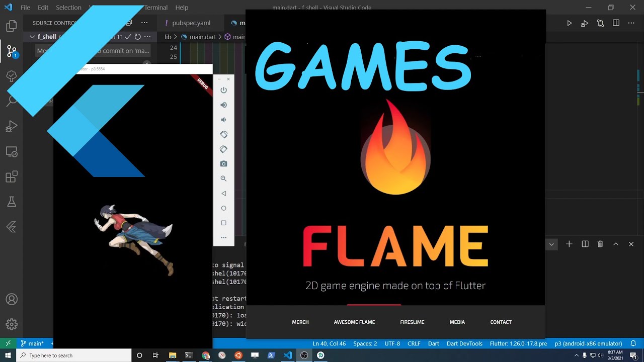This screenshot has height=362, width=644.
Task: Open the editor More Actions menu
Action: click(x=631, y=23)
